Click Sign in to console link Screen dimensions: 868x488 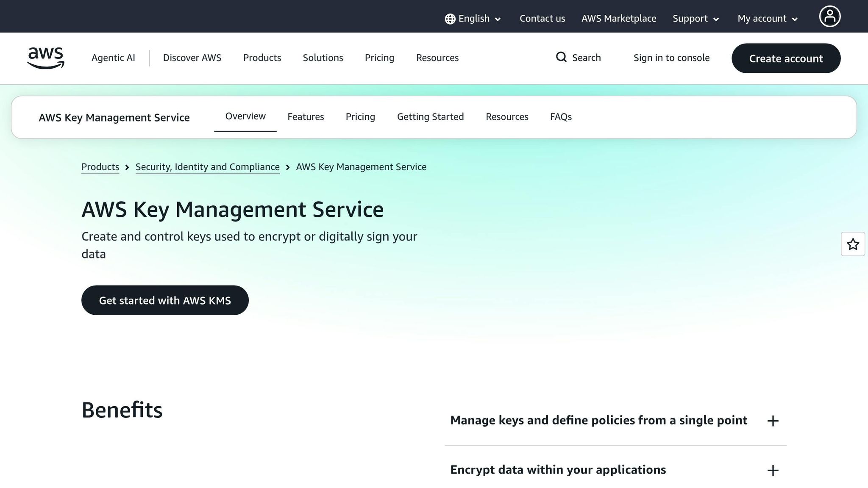click(671, 58)
